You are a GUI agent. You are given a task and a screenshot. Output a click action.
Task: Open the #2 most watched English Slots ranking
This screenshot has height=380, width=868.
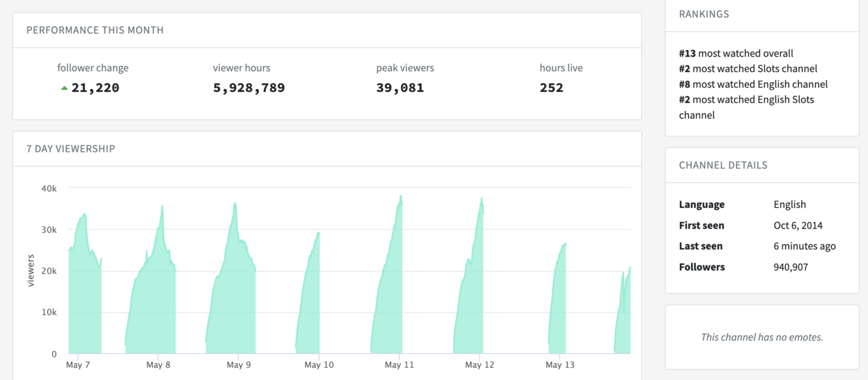(746, 100)
